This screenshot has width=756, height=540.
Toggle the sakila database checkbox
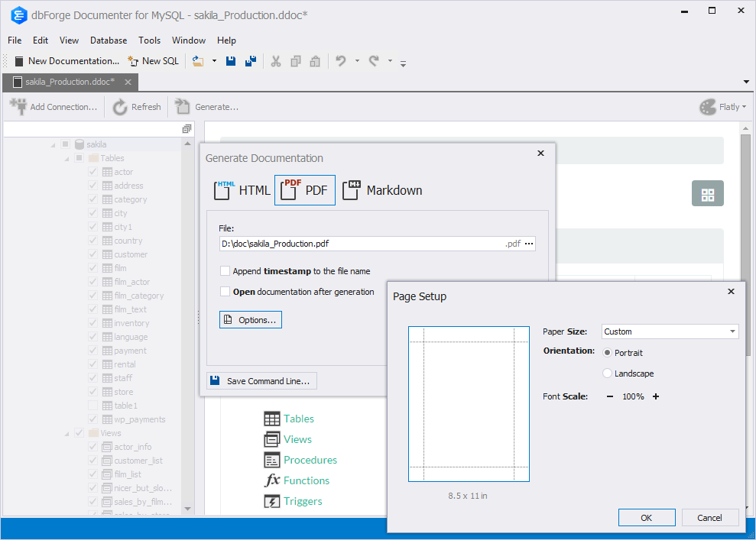click(66, 144)
